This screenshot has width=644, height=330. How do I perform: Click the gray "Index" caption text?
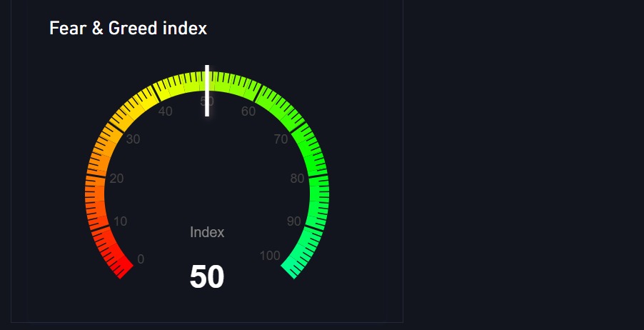click(x=207, y=232)
